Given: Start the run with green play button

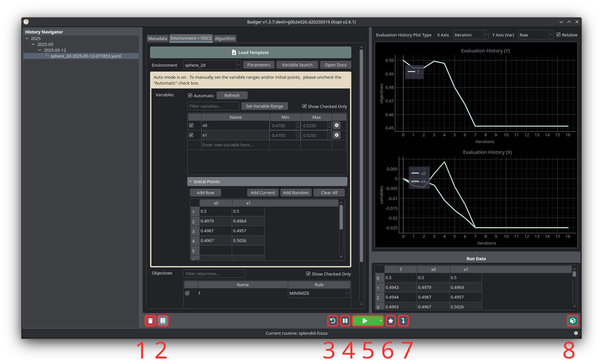Looking at the screenshot, I should pyautogui.click(x=365, y=321).
